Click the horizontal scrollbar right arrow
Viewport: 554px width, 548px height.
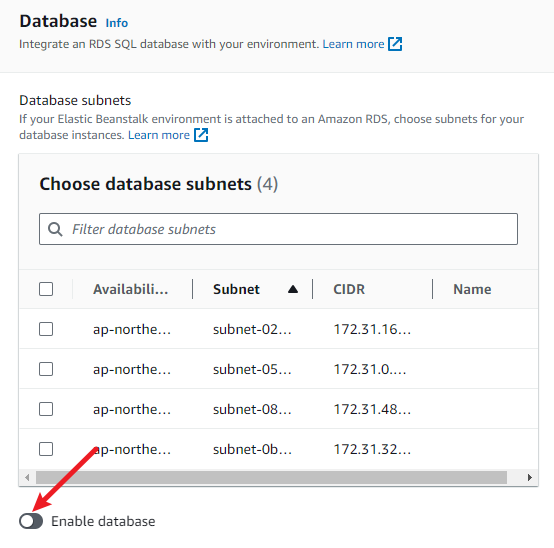530,477
